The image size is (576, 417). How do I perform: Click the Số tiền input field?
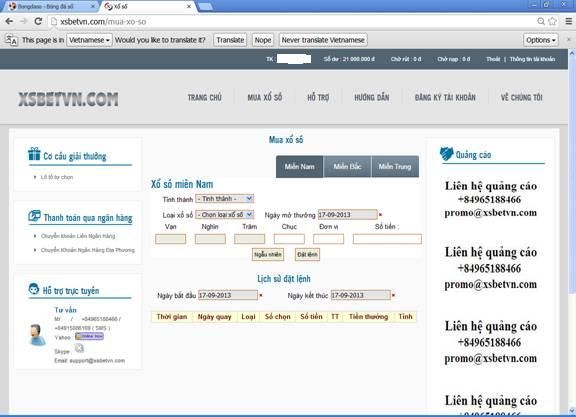click(387, 239)
